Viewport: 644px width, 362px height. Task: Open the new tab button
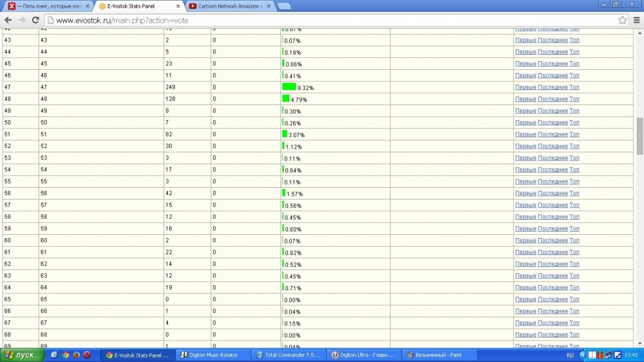click(284, 6)
